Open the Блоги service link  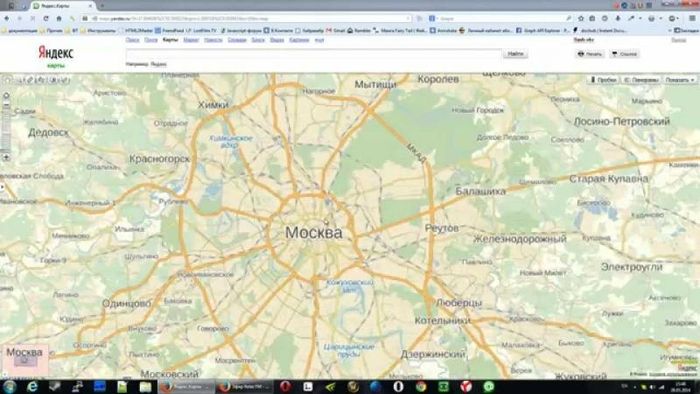258,40
